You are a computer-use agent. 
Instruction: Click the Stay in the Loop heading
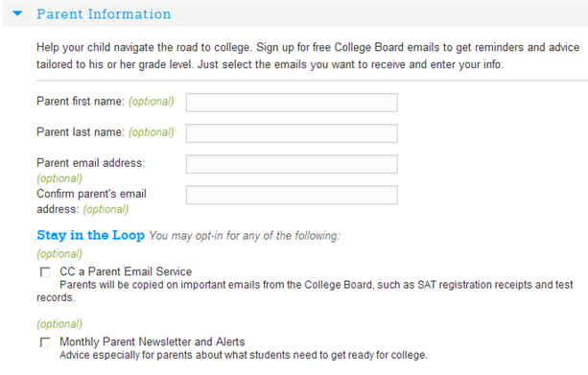tap(91, 235)
